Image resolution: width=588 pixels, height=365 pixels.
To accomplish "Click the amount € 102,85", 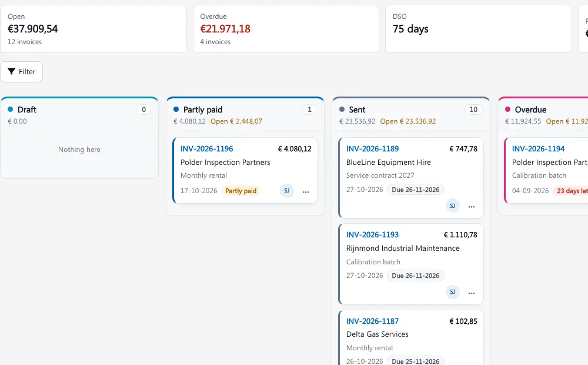I will pyautogui.click(x=463, y=321).
